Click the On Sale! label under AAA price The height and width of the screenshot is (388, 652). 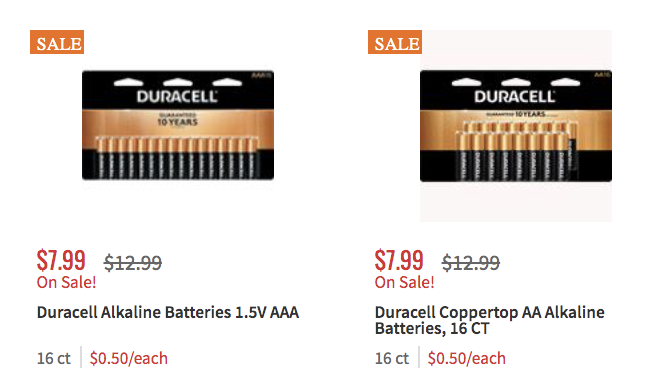click(x=67, y=282)
